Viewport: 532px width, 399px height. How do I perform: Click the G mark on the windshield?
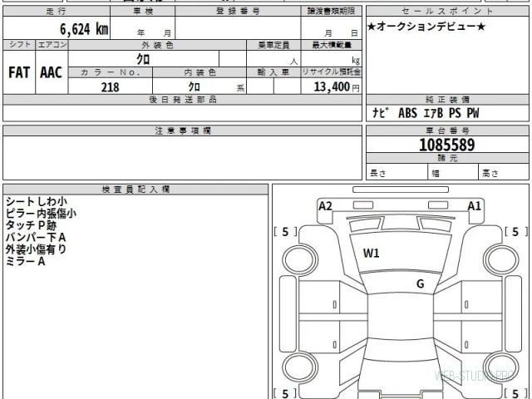click(420, 283)
